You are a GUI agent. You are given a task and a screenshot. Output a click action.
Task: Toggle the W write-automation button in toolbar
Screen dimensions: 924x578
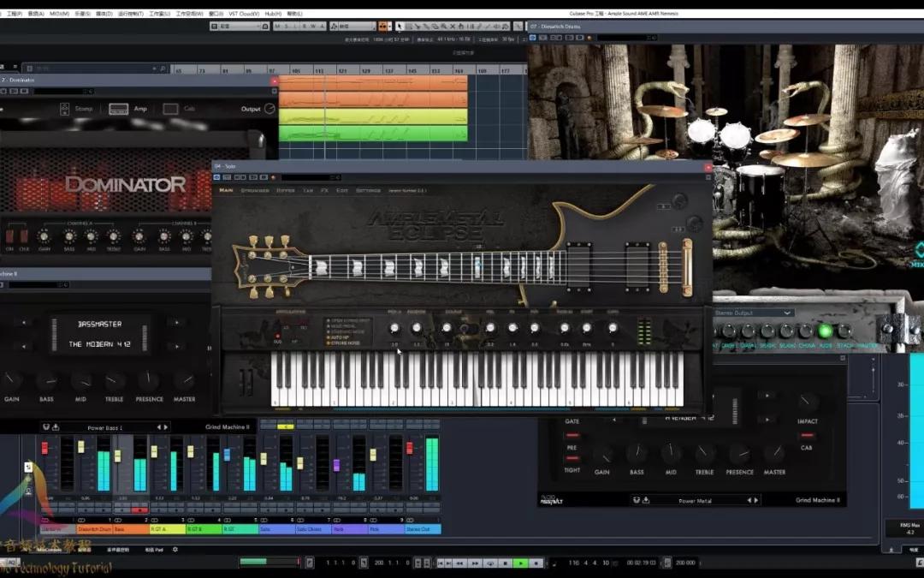313,26
